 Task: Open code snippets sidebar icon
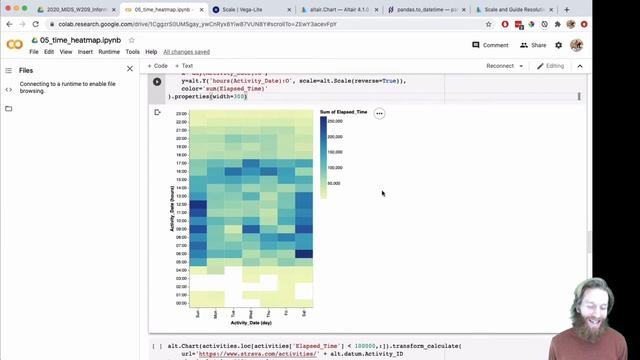[9, 90]
